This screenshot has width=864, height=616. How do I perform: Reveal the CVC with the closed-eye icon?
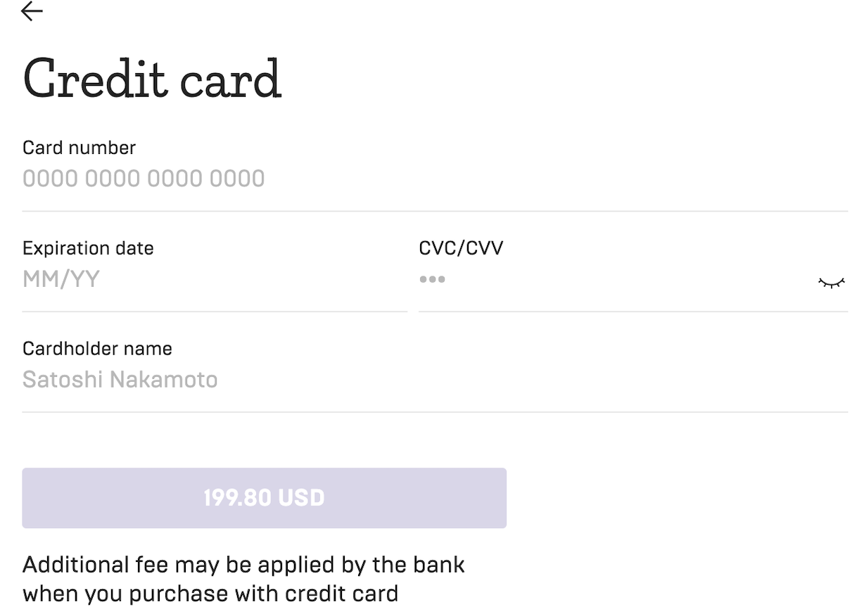(x=831, y=283)
